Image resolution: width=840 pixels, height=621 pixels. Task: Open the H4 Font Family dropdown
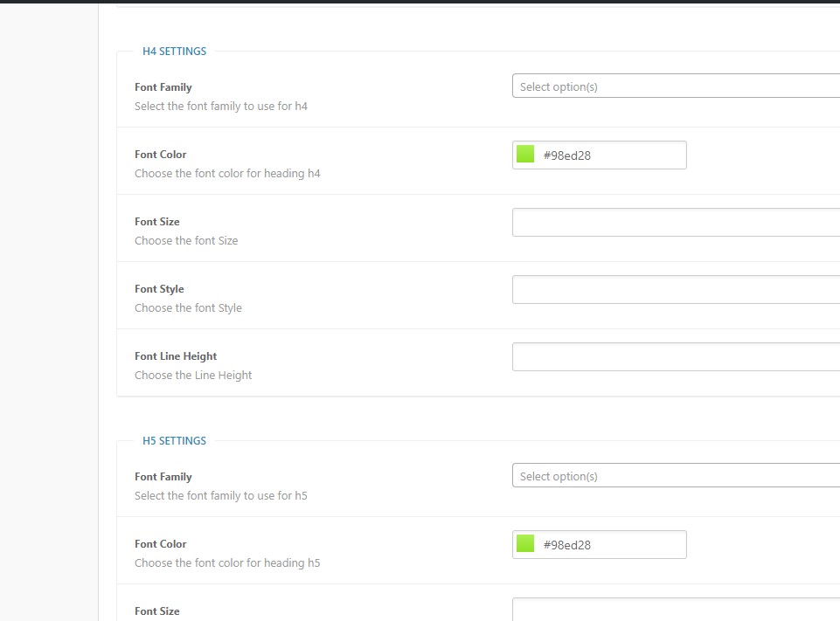click(675, 86)
